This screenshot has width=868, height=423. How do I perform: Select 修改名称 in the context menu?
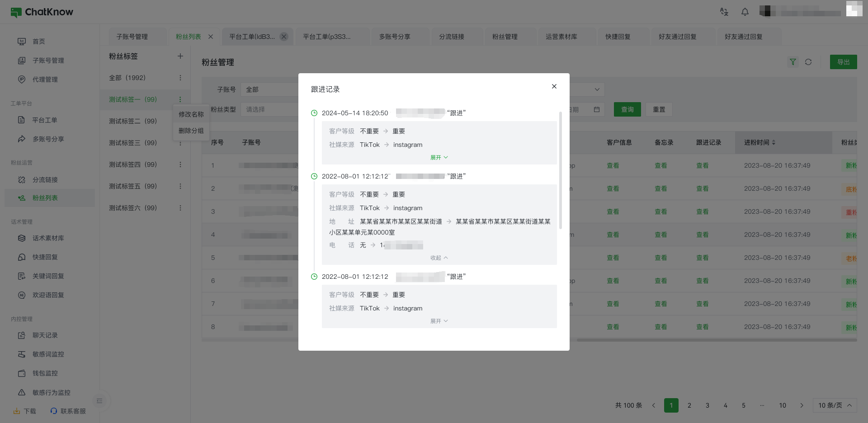pyautogui.click(x=191, y=114)
